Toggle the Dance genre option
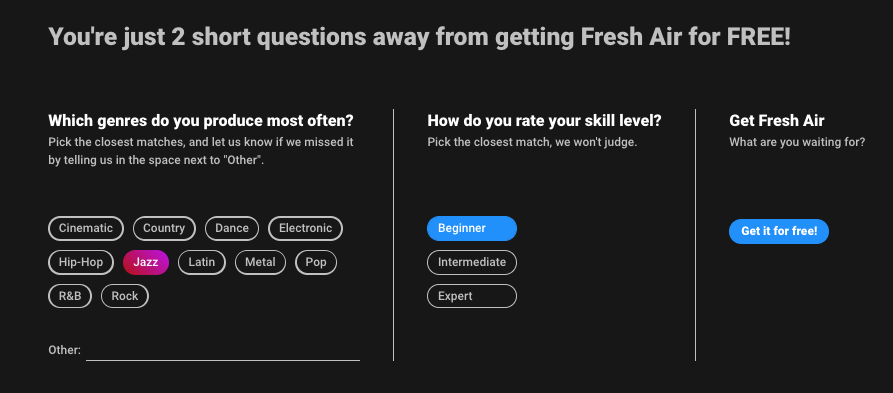This screenshot has width=893, height=393. [232, 228]
